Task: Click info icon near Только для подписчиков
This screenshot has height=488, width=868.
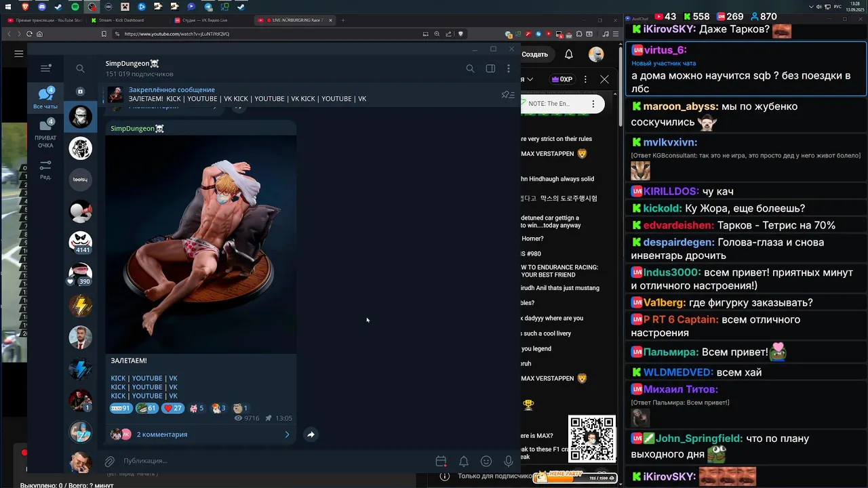Action: [x=445, y=476]
